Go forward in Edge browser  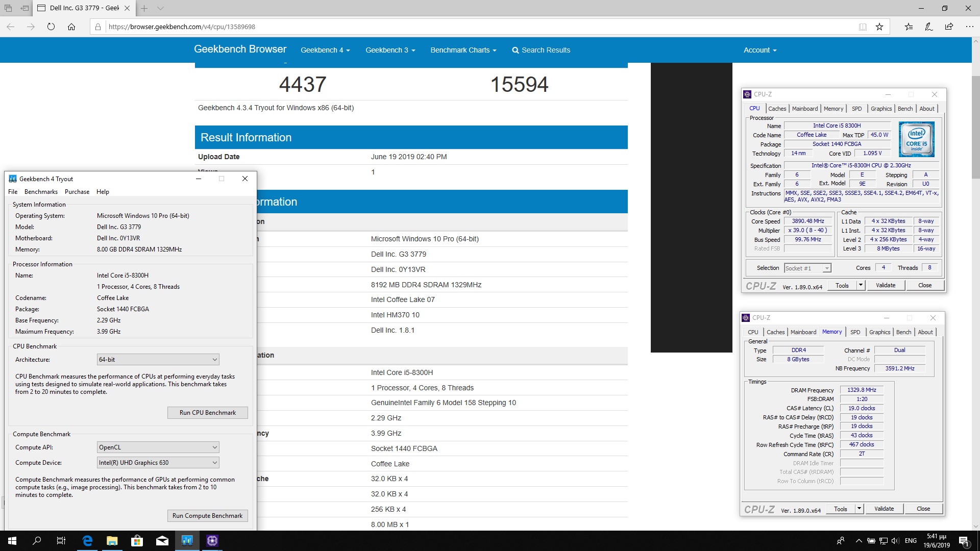click(x=31, y=27)
